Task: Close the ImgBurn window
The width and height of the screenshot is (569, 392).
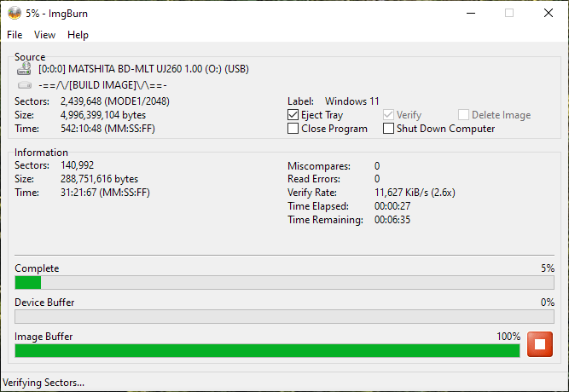Action: (549, 13)
